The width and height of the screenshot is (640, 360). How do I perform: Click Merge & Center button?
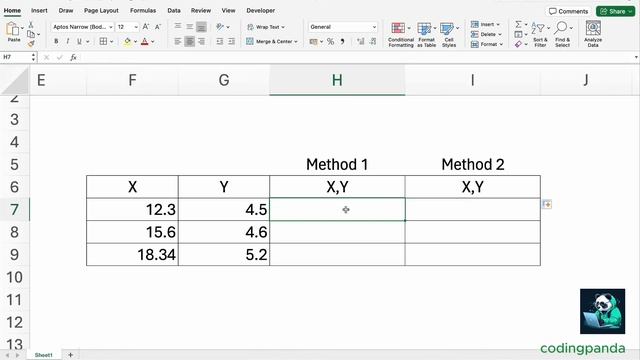[272, 41]
